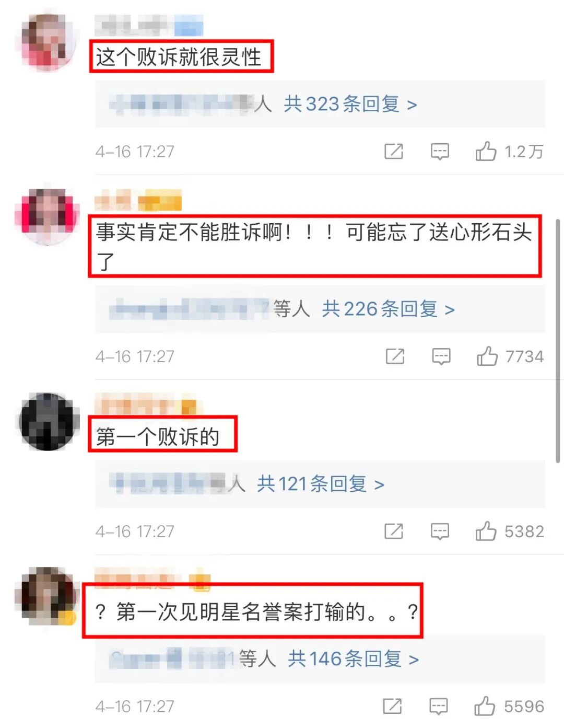
Task: Like the comment with 7734 likes
Action: point(487,356)
